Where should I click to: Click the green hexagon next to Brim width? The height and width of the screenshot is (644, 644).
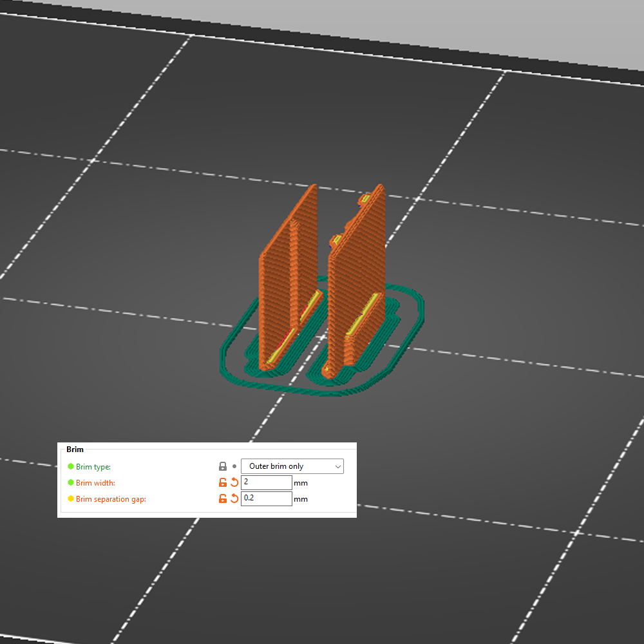71,482
